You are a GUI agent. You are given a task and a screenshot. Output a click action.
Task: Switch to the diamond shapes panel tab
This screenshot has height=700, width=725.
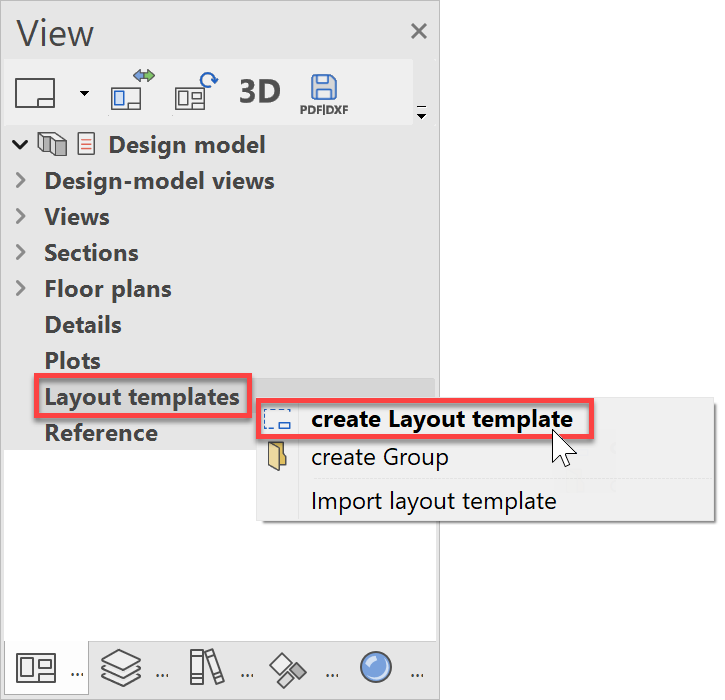pos(288,669)
